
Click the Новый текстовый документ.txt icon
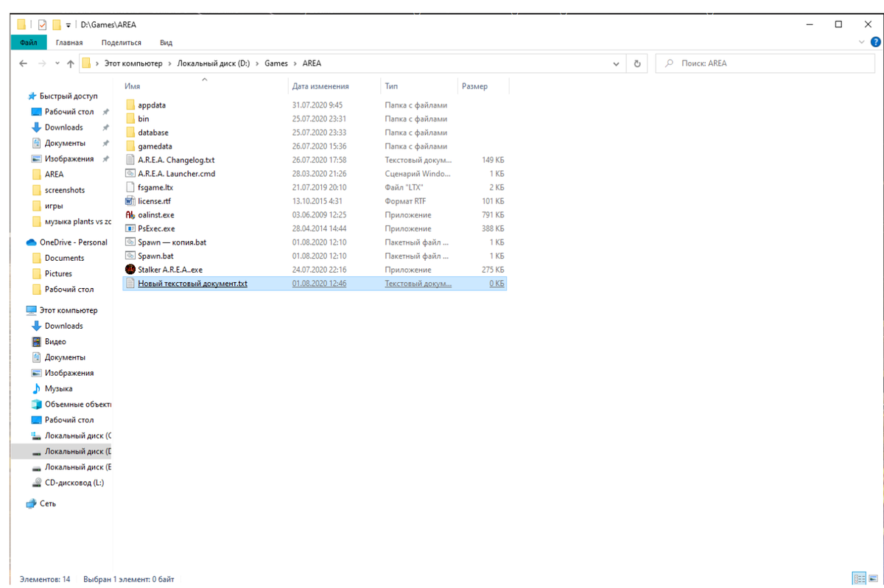pos(130,284)
